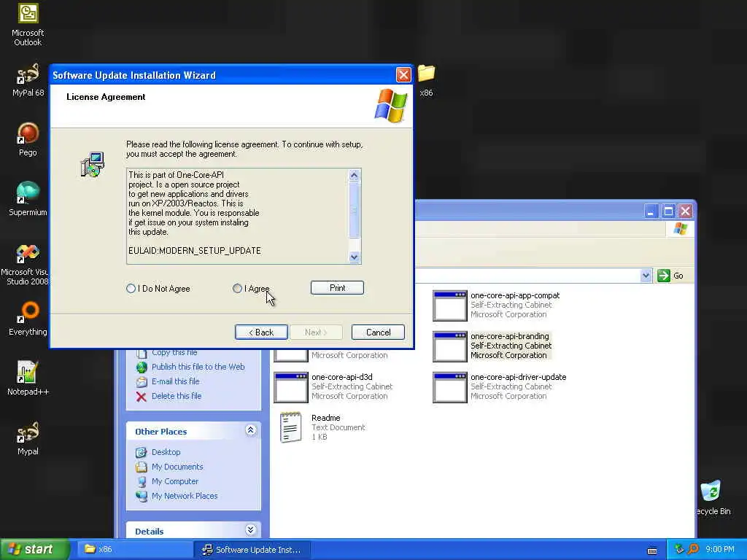
Task: Click the one-core-api-app-compat file name
Action: click(x=515, y=295)
